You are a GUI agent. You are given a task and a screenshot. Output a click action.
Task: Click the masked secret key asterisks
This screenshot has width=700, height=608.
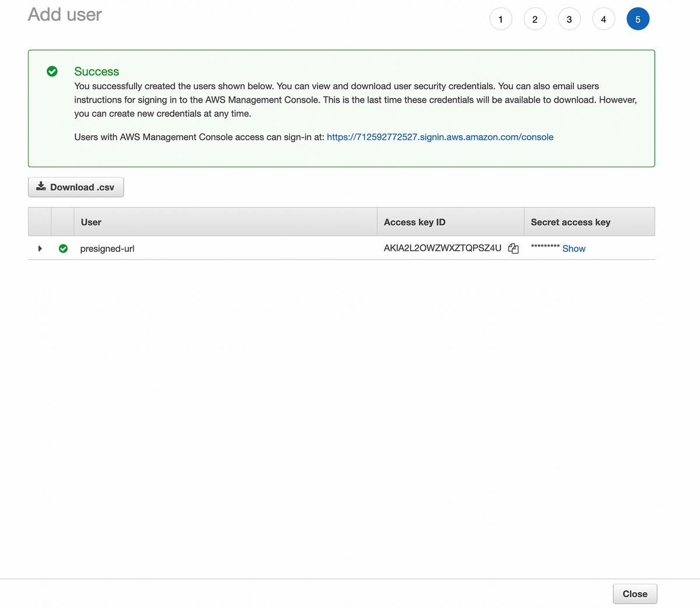click(545, 247)
